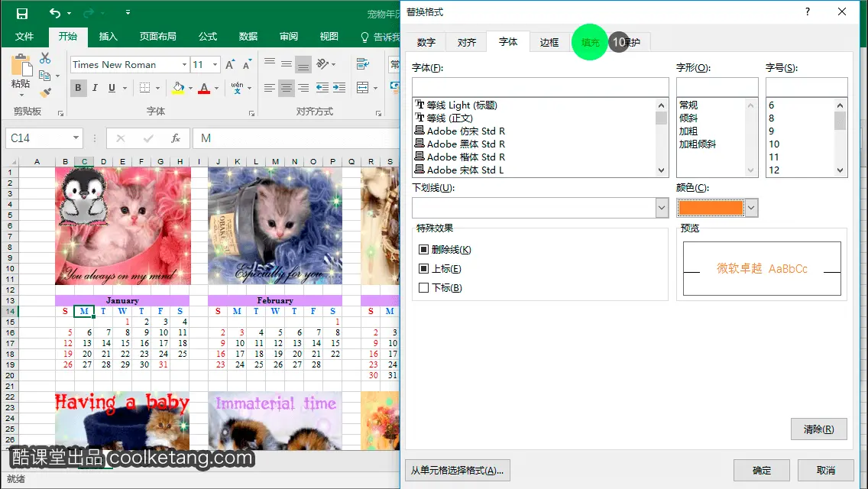Click the Wrap Text icon
Image resolution: width=868 pixels, height=489 pixels.
[363, 64]
